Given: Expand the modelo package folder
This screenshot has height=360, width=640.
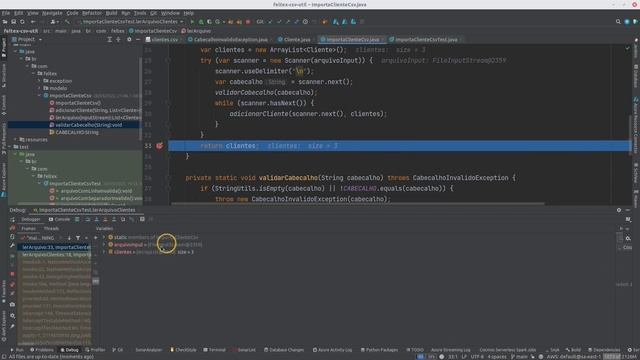Looking at the screenshot, I should pyautogui.click(x=40, y=88).
